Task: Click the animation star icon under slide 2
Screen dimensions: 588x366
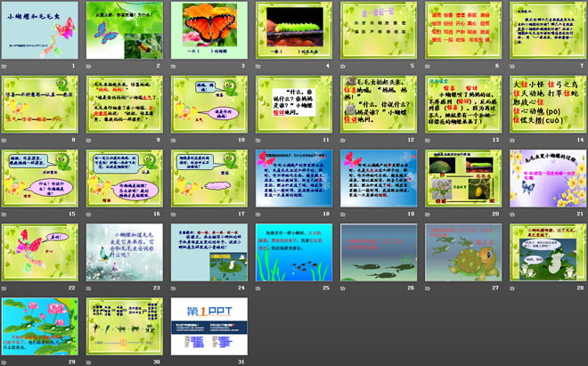Action: click(x=88, y=67)
